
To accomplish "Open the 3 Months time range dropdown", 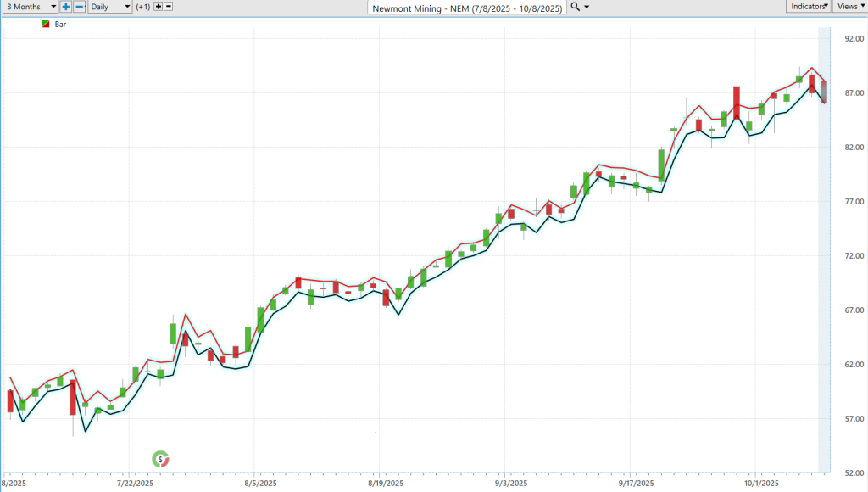I will (x=30, y=6).
